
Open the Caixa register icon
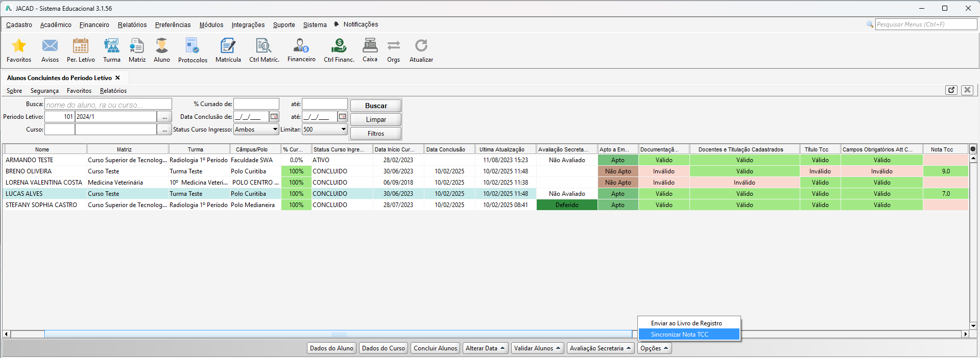[370, 45]
